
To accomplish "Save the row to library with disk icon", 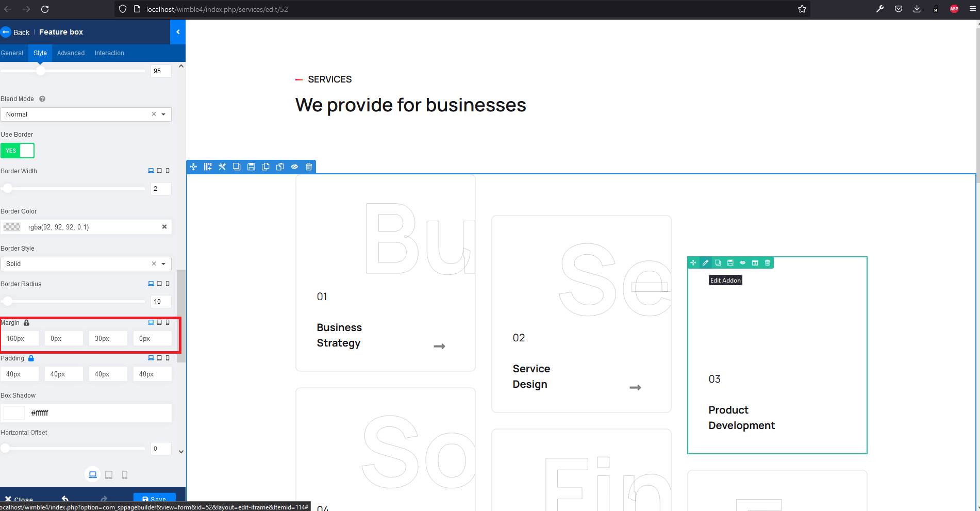I will pyautogui.click(x=251, y=167).
